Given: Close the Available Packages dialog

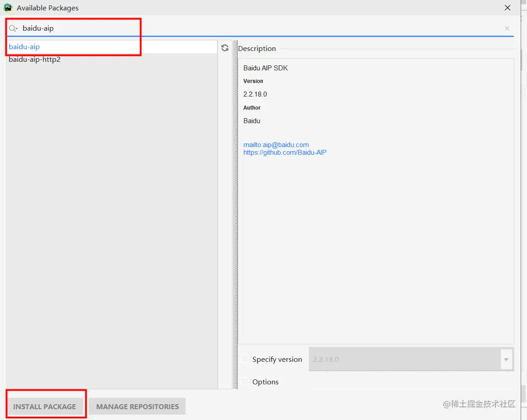Looking at the screenshot, I should (508, 8).
